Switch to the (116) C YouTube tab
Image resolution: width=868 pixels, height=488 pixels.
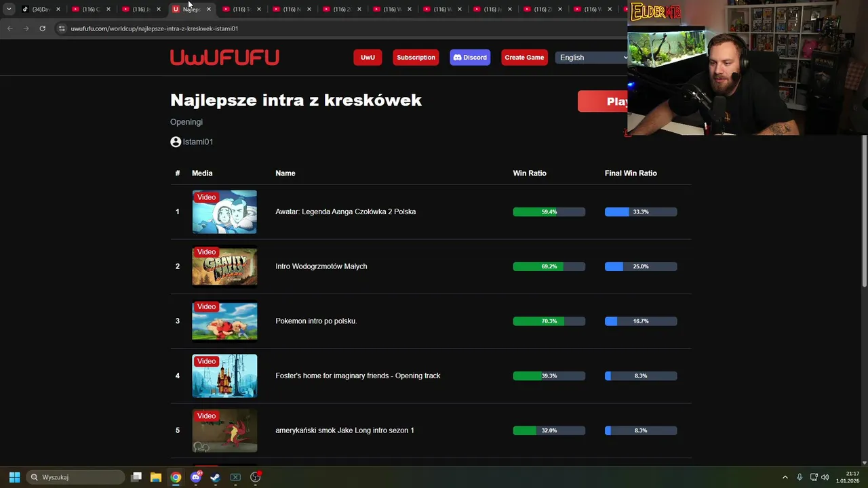90,9
